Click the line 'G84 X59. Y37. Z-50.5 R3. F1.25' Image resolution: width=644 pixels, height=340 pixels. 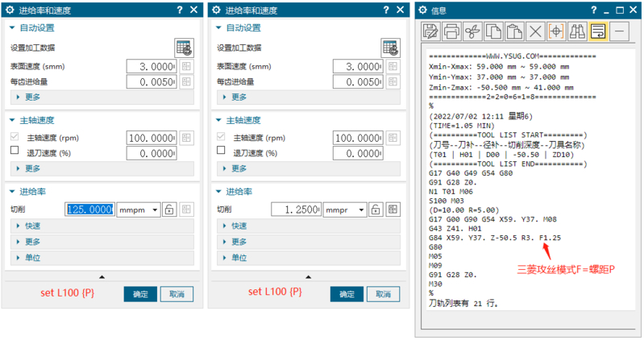pyautogui.click(x=495, y=238)
